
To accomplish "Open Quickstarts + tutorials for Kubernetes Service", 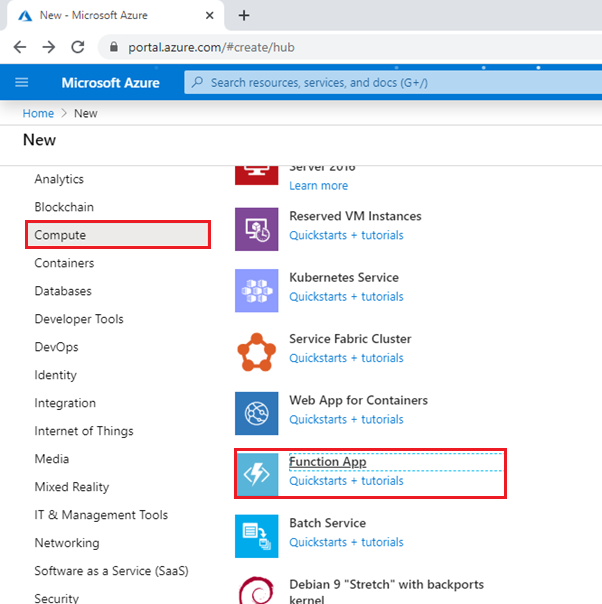I will coord(346,297).
